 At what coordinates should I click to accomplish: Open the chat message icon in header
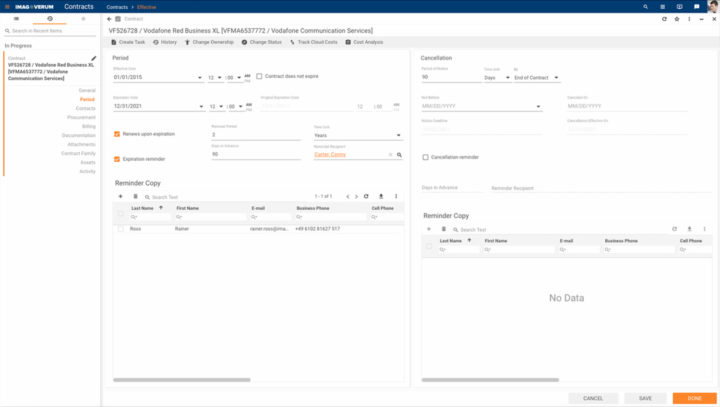[697, 7]
